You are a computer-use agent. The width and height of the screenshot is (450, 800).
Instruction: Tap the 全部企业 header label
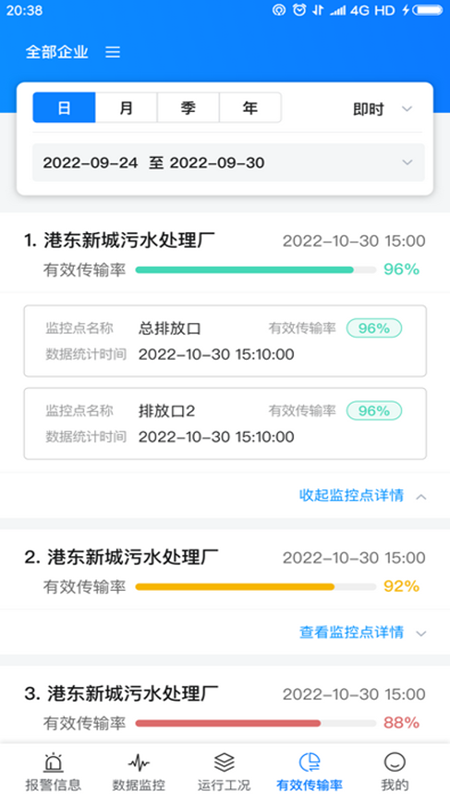click(x=57, y=52)
